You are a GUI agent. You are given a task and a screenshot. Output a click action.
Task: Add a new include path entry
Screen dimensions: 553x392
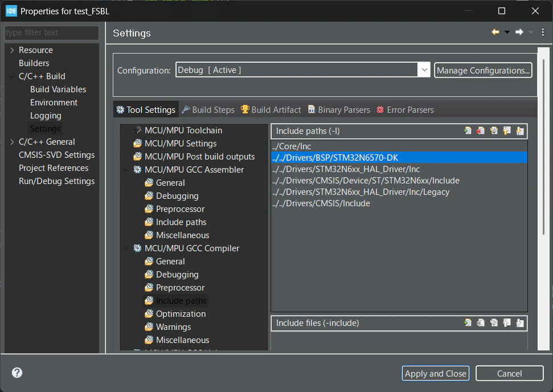pos(468,131)
